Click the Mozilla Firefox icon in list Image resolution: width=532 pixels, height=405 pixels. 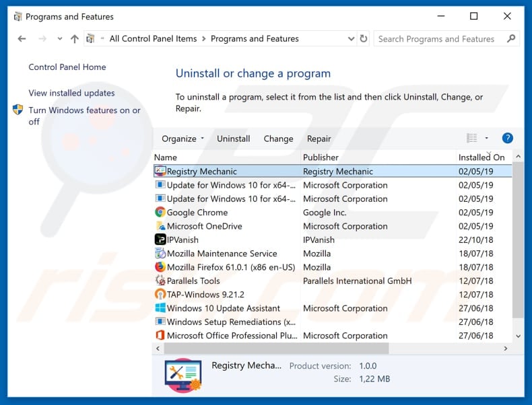[160, 267]
